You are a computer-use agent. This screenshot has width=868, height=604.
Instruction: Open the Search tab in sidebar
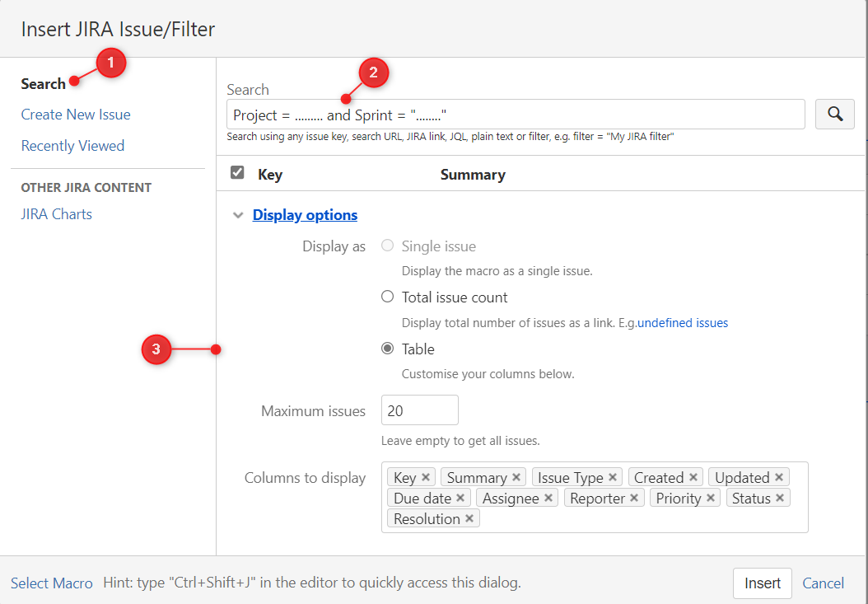coord(43,84)
